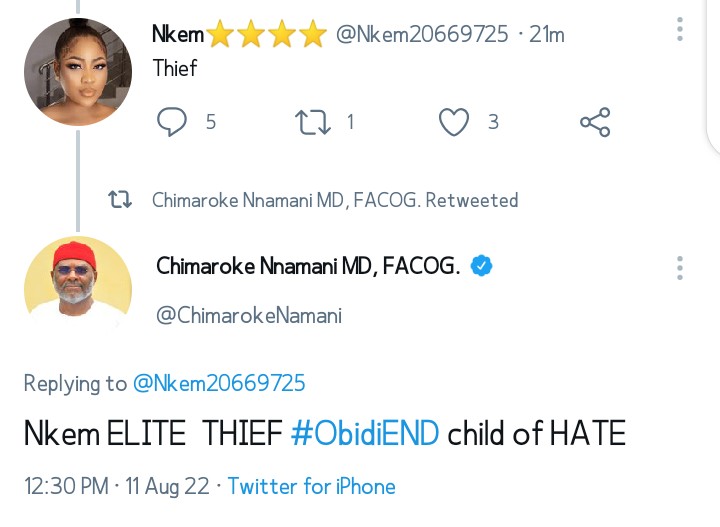Viewport: 720px width, 527px height.
Task: Open three-dot menu on Nkem's tweet
Action: 680,29
